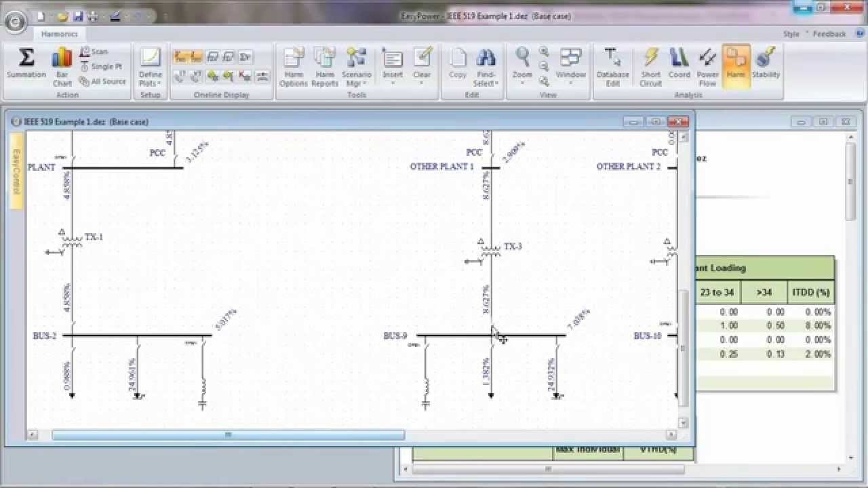Toggle the IT Oneline Display button

(180, 76)
